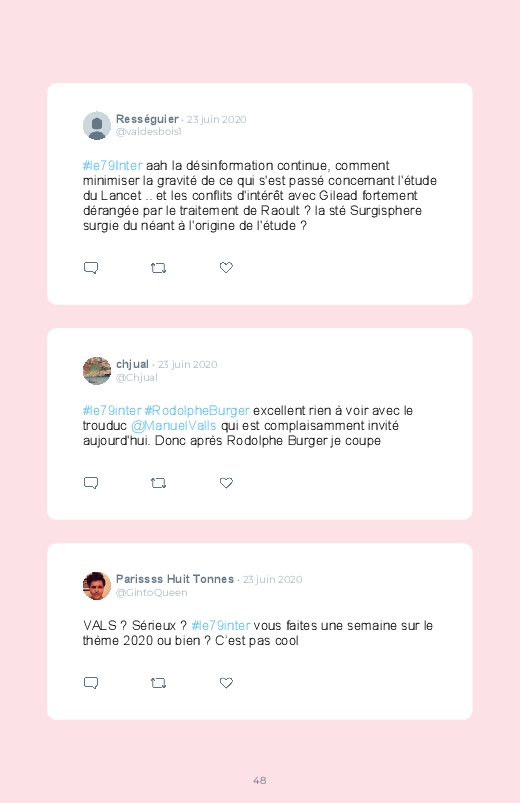Image resolution: width=520 pixels, height=803 pixels.
Task: Reply to Rességuier's tweet
Action: pos(91,268)
